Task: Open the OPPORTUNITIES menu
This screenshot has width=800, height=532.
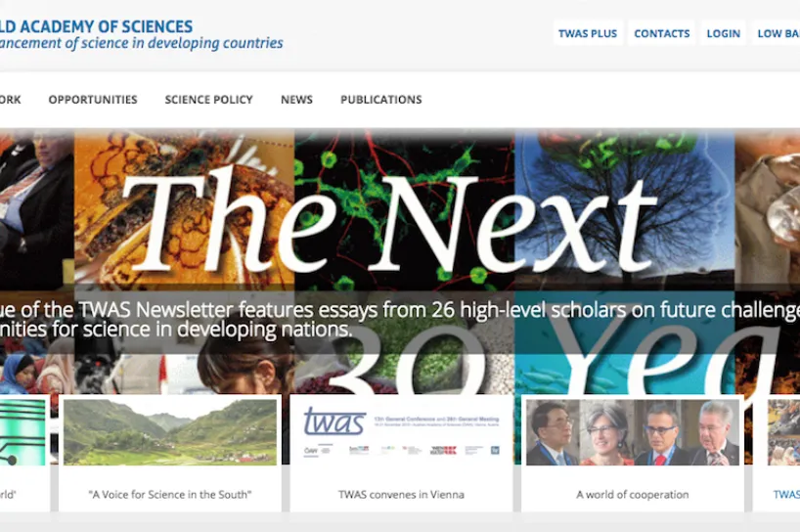Action: pos(93,100)
